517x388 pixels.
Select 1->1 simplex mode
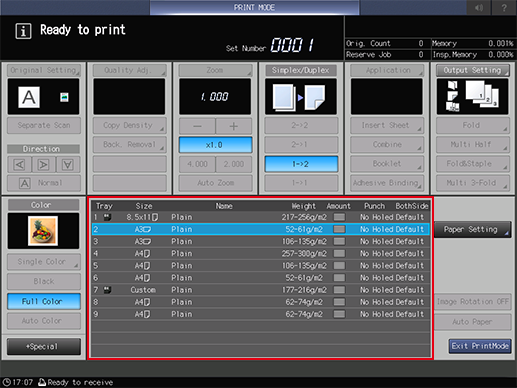pos(301,183)
